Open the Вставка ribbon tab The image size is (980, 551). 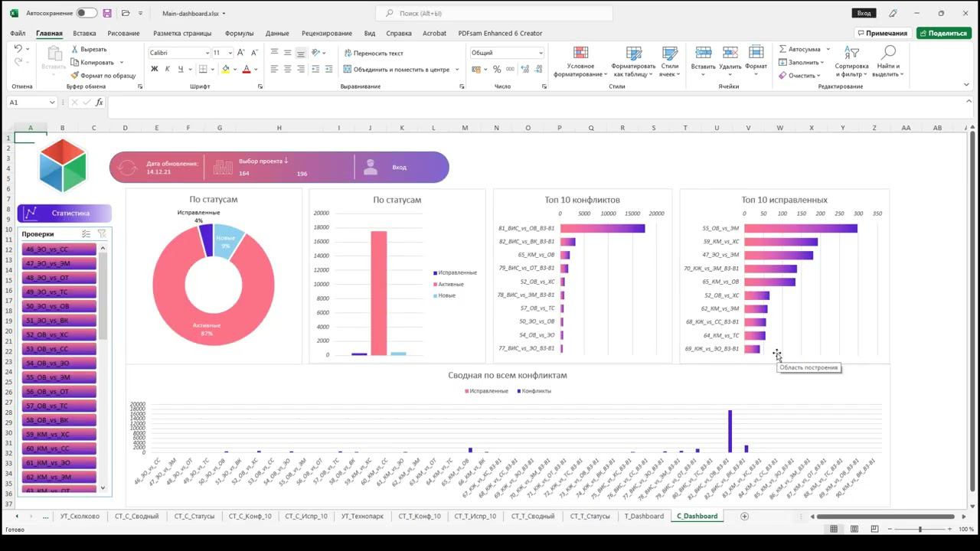pos(84,33)
